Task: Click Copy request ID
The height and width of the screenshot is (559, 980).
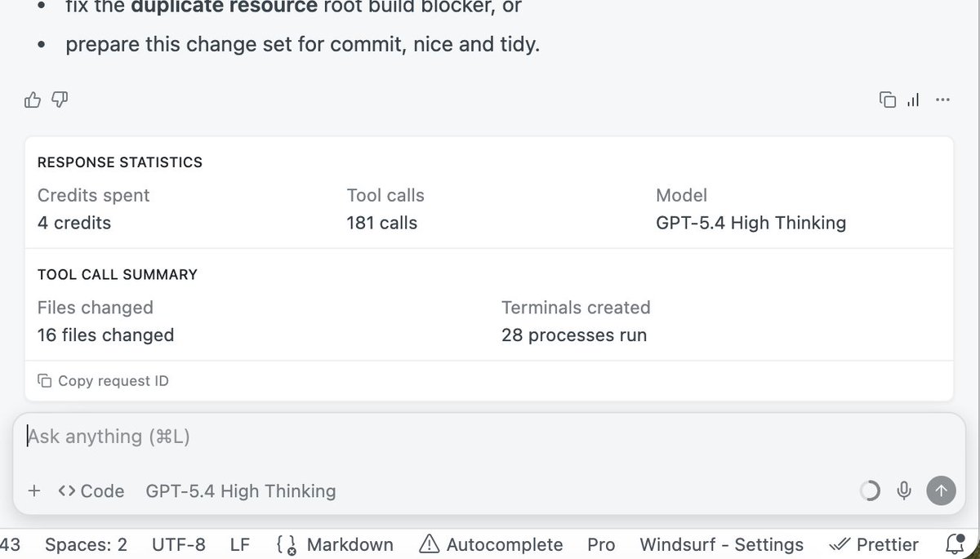Action: pyautogui.click(x=104, y=381)
